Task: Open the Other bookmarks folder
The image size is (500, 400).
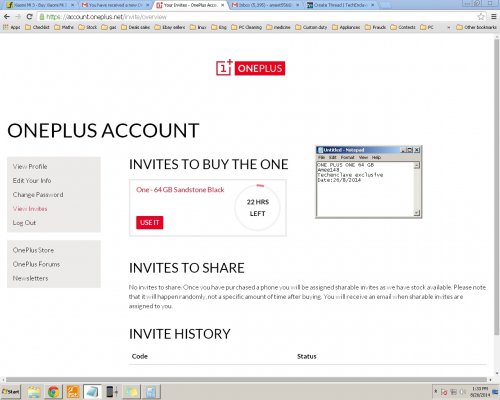Action: tap(477, 27)
